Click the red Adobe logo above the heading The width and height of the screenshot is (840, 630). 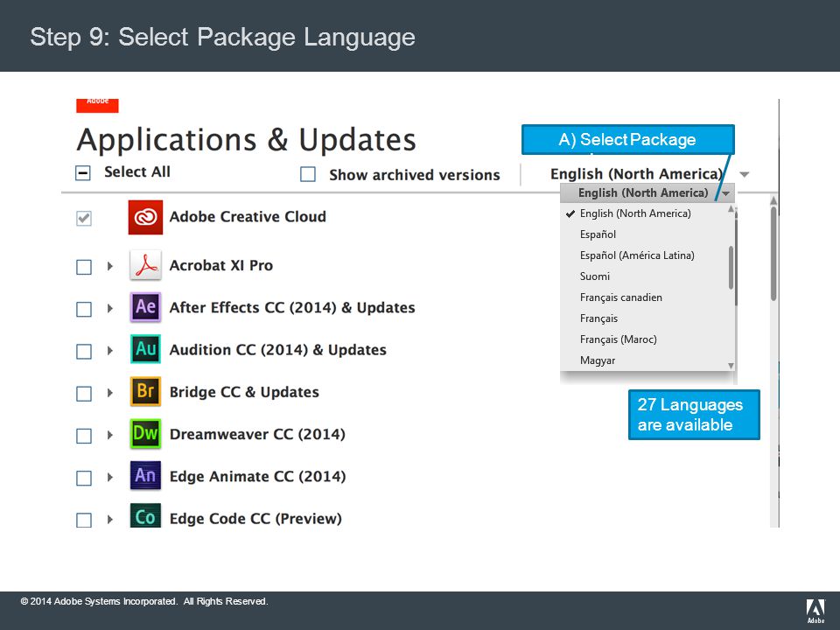coord(97,105)
